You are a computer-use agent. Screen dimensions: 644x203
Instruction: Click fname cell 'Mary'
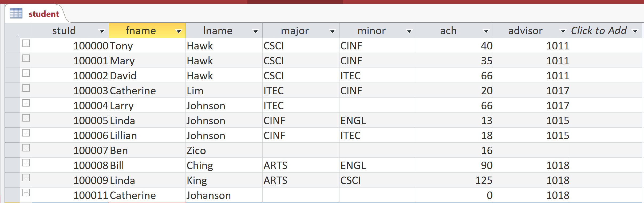tap(147, 60)
